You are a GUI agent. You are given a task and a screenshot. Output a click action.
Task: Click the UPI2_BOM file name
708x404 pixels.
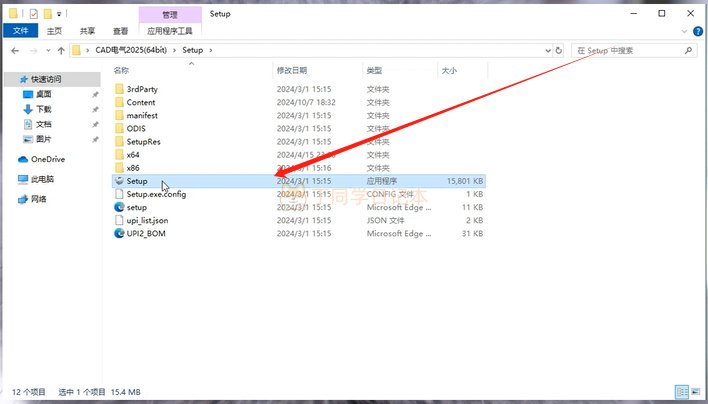[x=146, y=233]
